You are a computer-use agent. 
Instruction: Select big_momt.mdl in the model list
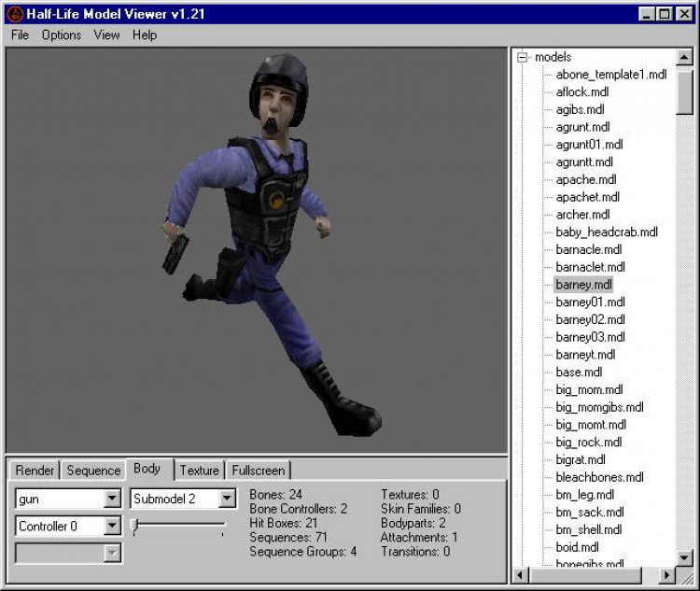click(x=591, y=425)
